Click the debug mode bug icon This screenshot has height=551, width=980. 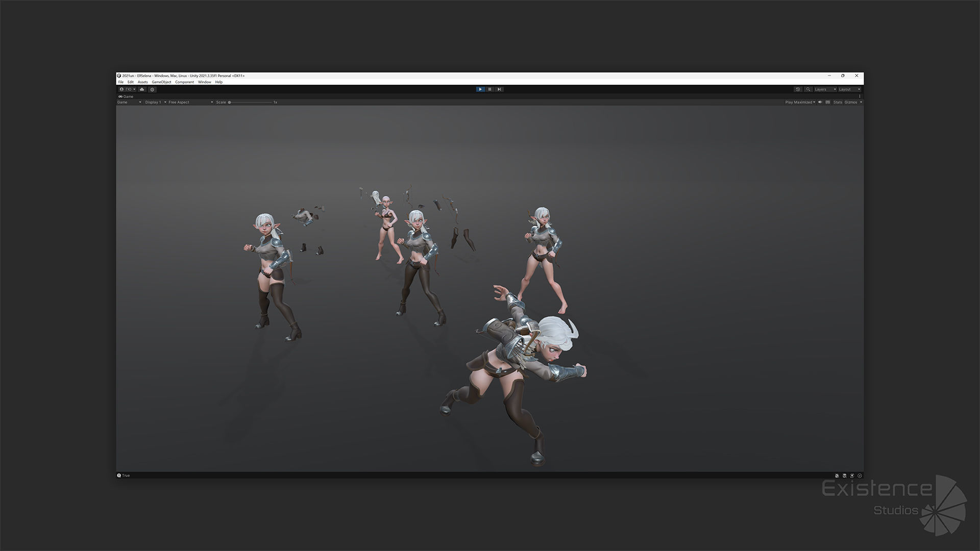tap(837, 475)
